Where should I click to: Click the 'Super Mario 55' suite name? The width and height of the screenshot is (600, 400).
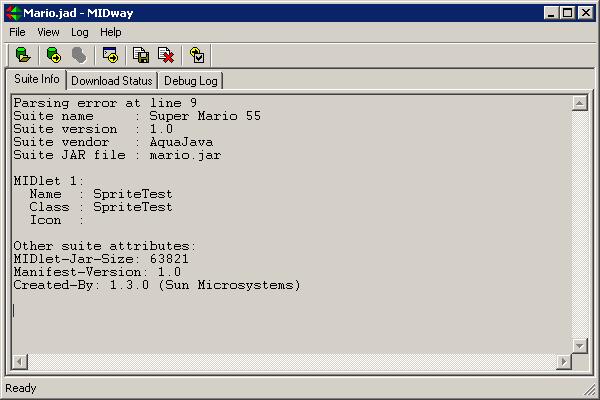(x=205, y=116)
